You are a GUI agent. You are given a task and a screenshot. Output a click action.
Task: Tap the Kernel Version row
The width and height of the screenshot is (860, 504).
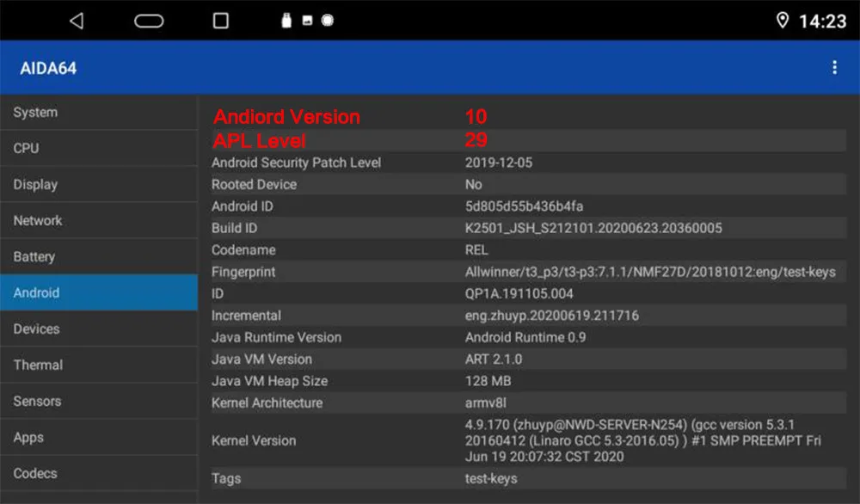pos(528,440)
